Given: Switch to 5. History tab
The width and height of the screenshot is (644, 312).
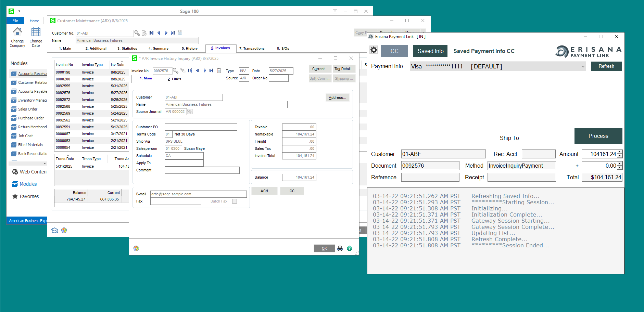Looking at the screenshot, I should point(190,49).
